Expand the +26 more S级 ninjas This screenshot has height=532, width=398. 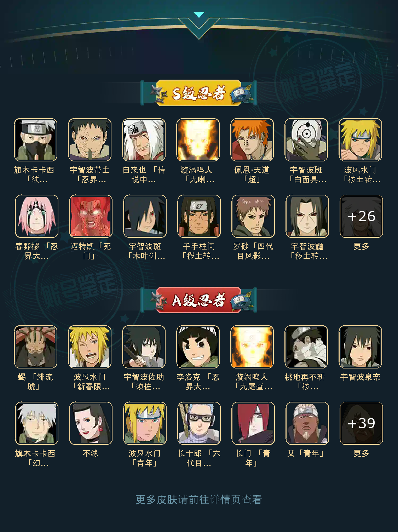click(361, 216)
